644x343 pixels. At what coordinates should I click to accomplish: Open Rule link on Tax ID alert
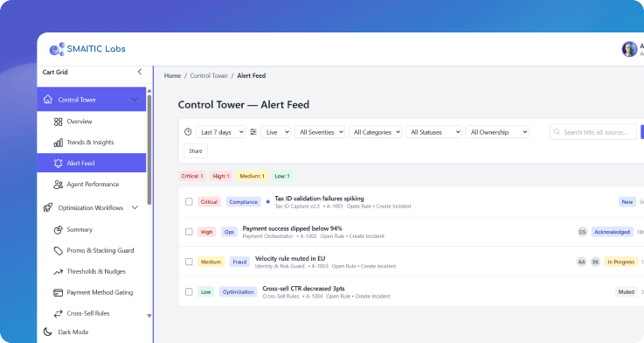pos(359,206)
